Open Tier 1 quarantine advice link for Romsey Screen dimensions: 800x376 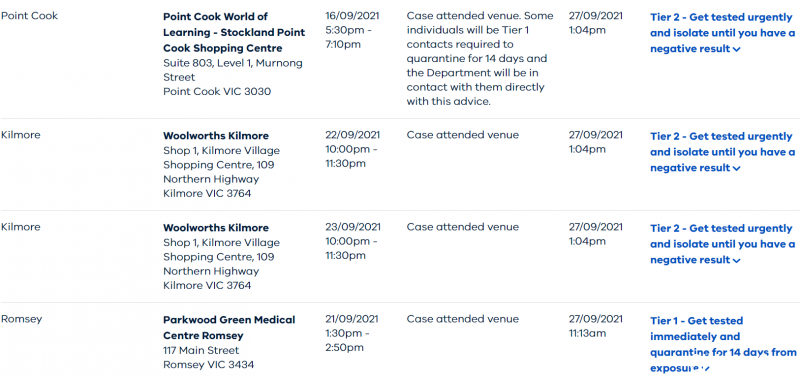coord(723,344)
